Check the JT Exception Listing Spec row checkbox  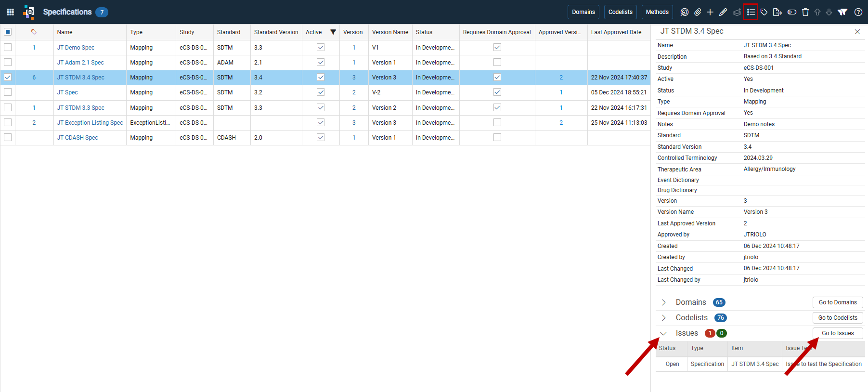point(8,122)
